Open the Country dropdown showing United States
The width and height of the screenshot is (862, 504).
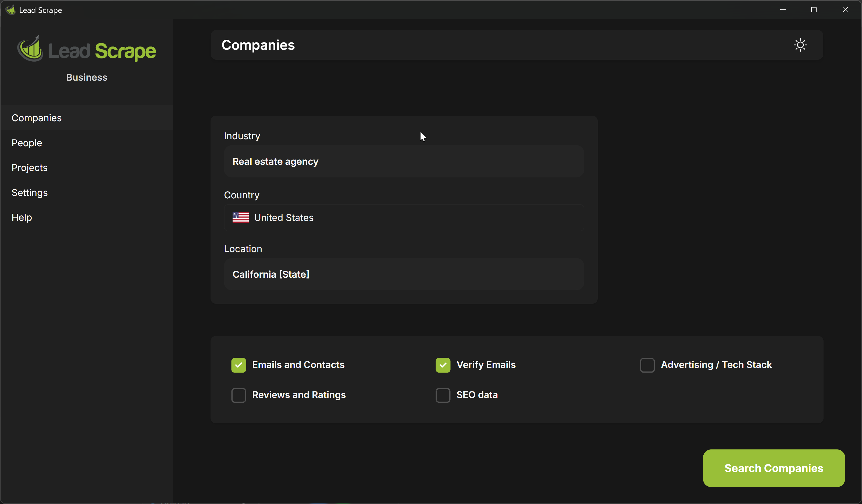[404, 218]
